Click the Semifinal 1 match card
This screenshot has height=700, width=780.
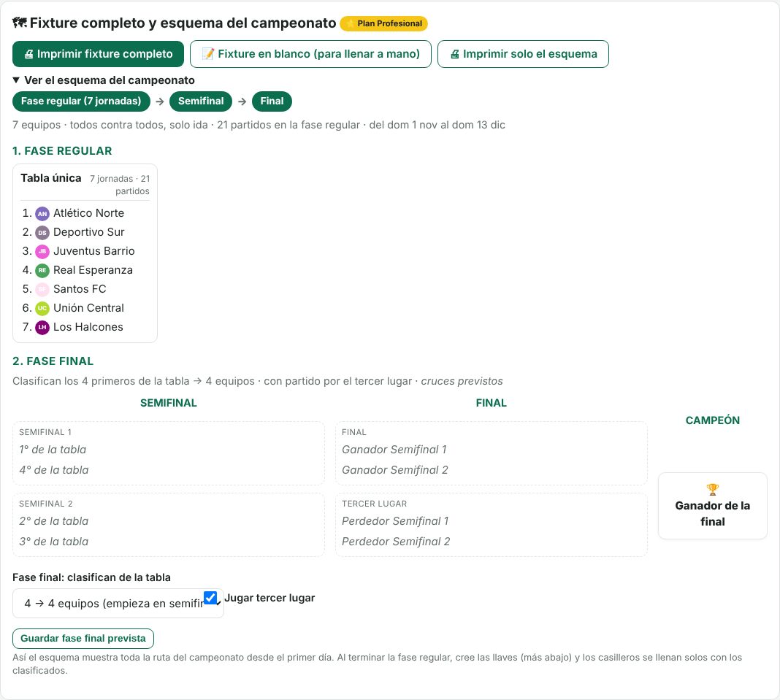(169, 453)
